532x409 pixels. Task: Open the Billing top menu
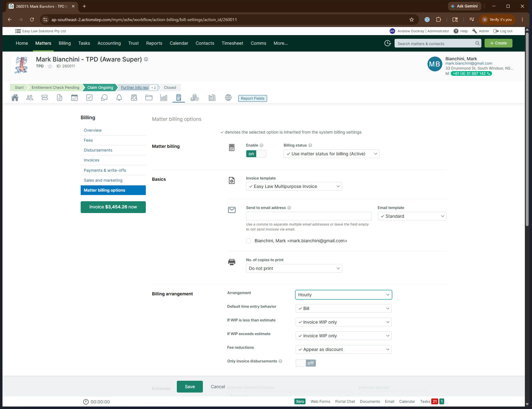coord(65,43)
